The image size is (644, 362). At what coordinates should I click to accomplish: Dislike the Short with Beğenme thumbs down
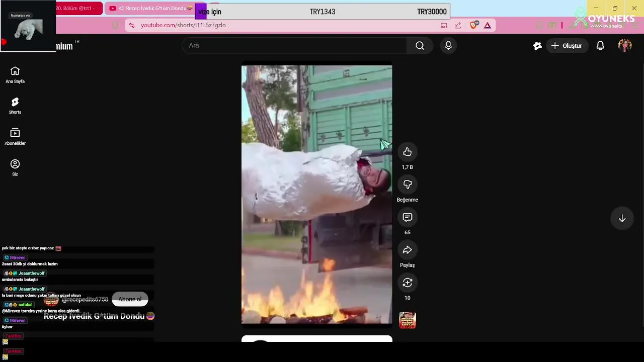[408, 185]
